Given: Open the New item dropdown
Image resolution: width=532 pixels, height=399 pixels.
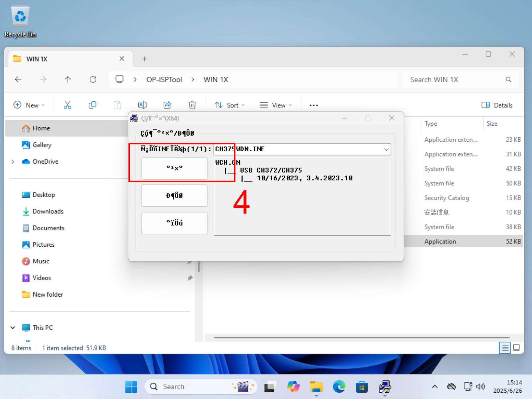Looking at the screenshot, I should point(29,105).
